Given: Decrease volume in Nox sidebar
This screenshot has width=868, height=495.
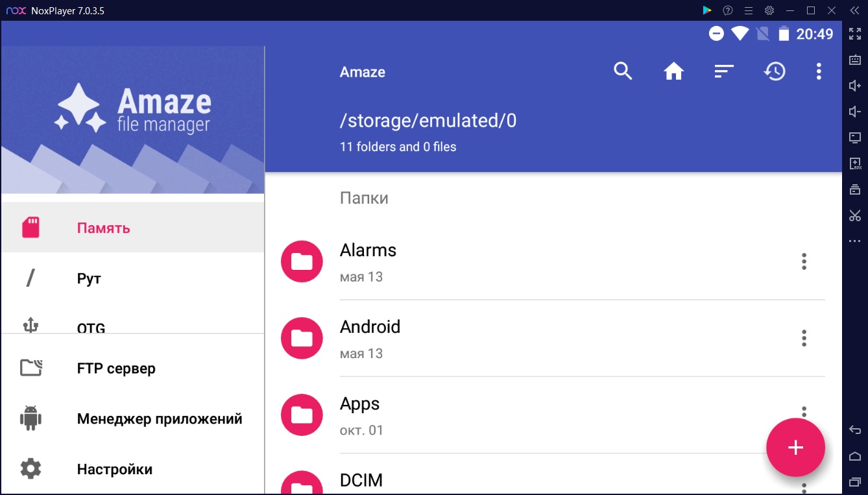Looking at the screenshot, I should 855,112.
